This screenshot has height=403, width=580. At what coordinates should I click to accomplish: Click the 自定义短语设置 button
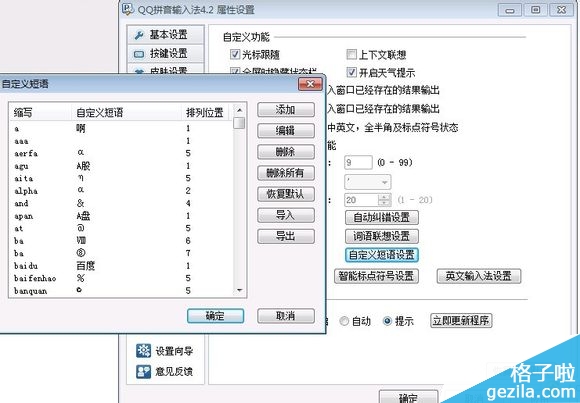tap(382, 255)
